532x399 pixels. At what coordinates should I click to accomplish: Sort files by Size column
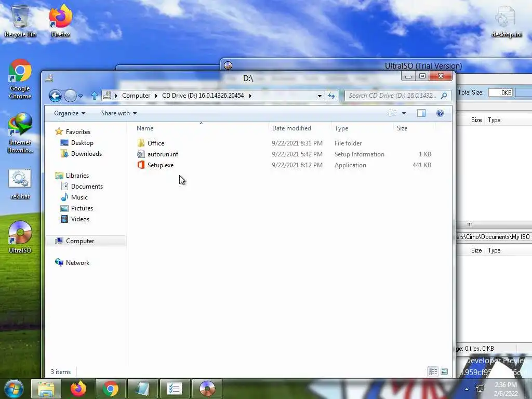[x=402, y=128]
